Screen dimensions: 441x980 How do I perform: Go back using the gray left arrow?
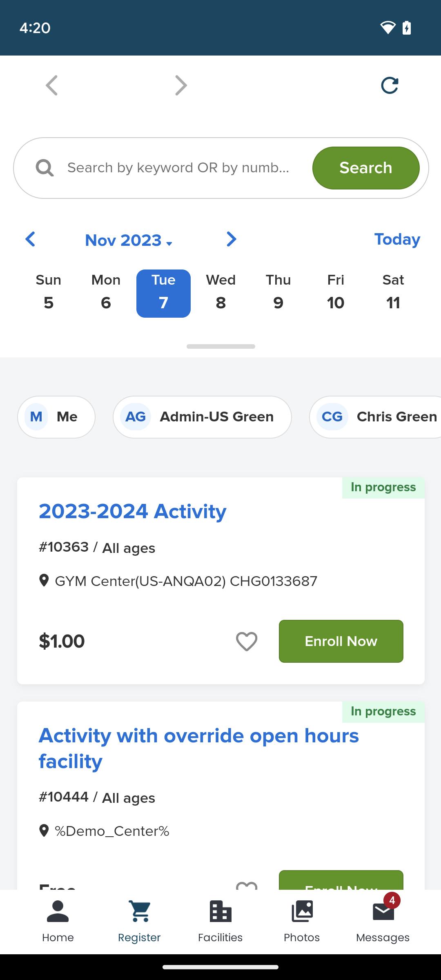[x=52, y=85]
